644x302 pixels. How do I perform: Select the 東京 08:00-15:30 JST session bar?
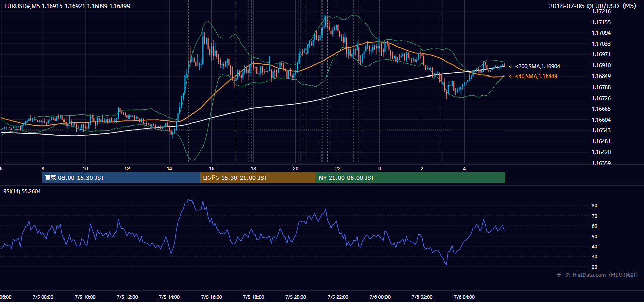tap(121, 178)
